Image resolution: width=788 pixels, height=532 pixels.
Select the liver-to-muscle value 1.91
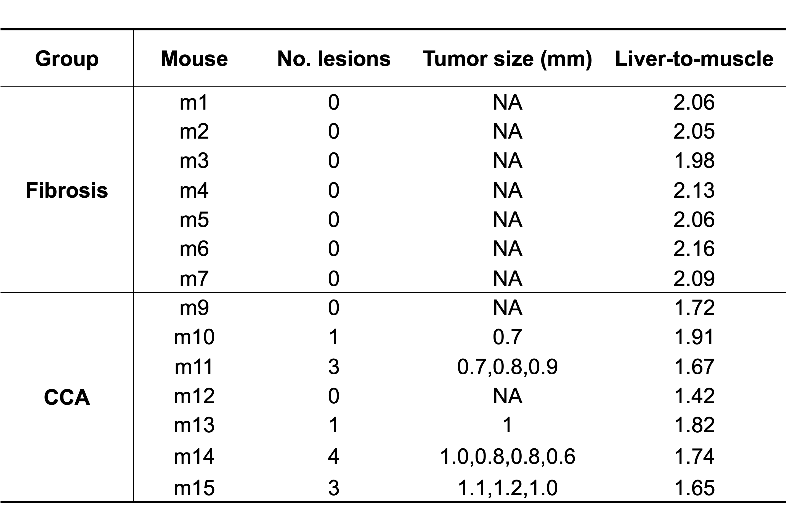click(694, 337)
